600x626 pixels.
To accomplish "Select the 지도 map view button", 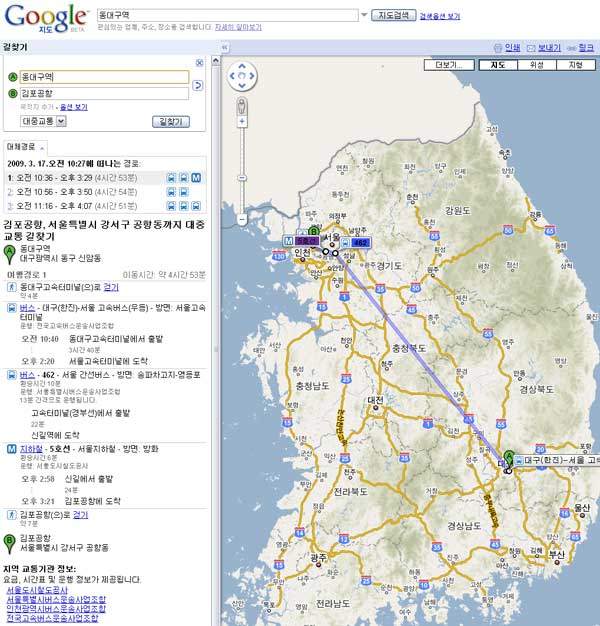I will click(x=497, y=64).
